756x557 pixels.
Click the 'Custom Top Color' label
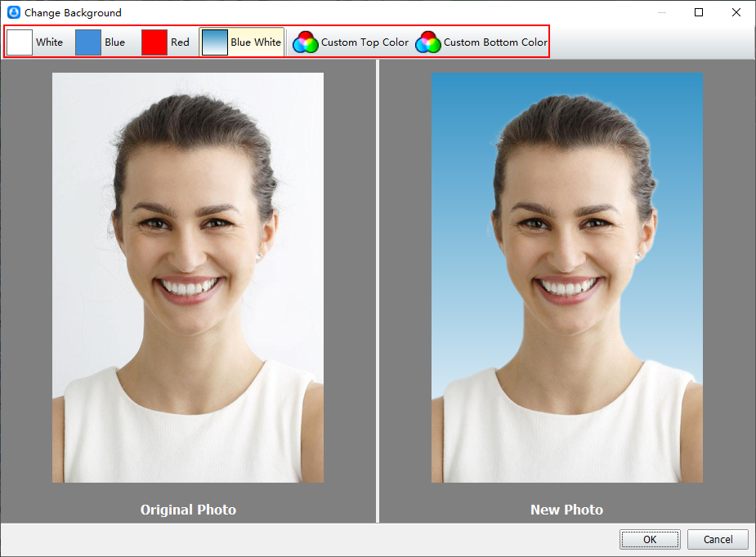coord(365,42)
